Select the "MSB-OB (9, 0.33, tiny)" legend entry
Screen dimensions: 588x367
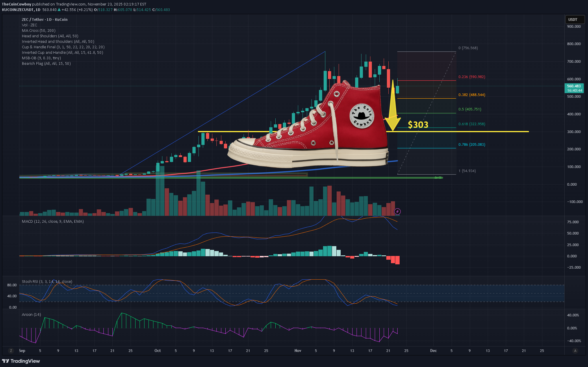41,58
